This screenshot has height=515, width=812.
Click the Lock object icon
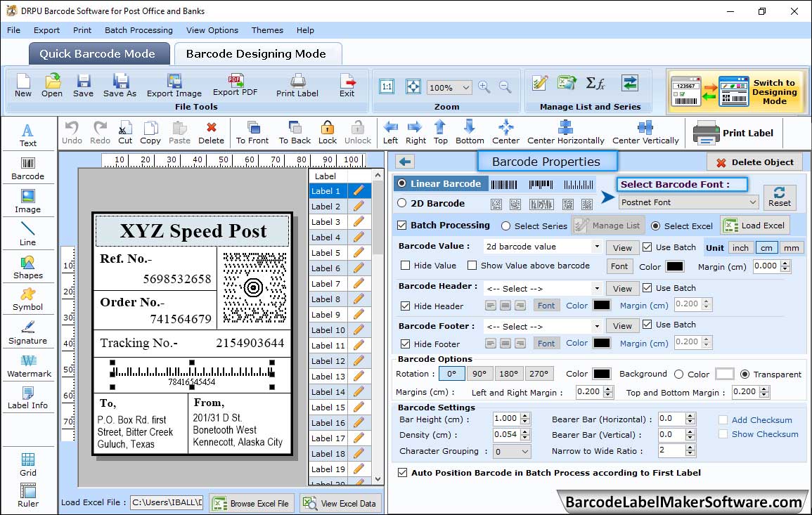click(328, 131)
